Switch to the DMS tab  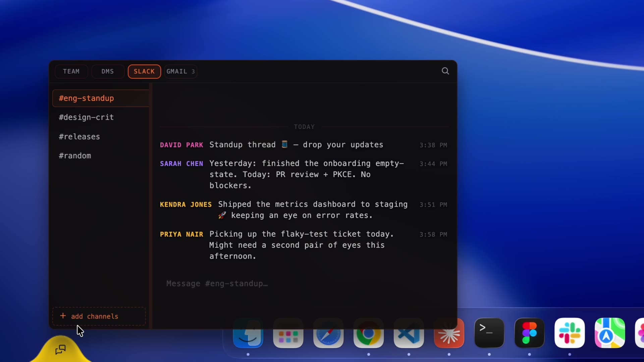tap(108, 71)
